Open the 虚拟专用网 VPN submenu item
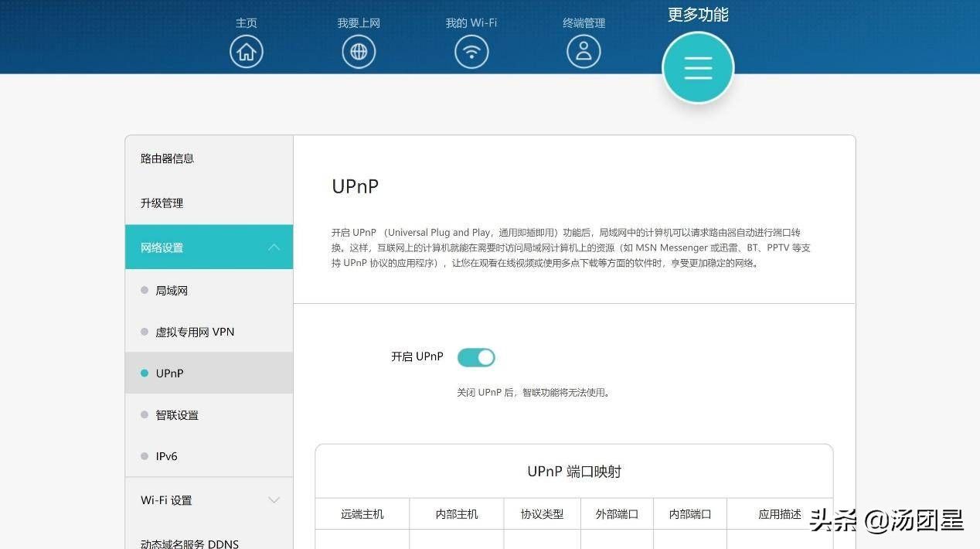 209,332
